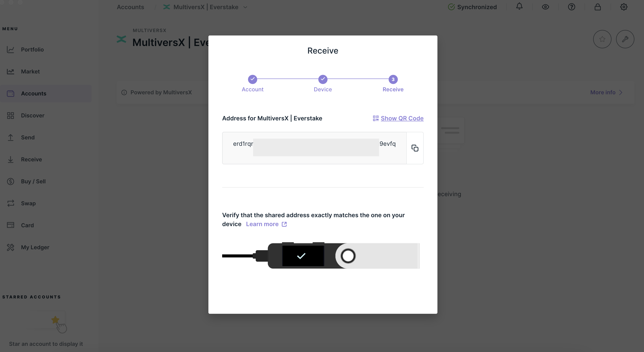
Task: Open Ledger Live settings gear icon
Action: click(623, 7)
